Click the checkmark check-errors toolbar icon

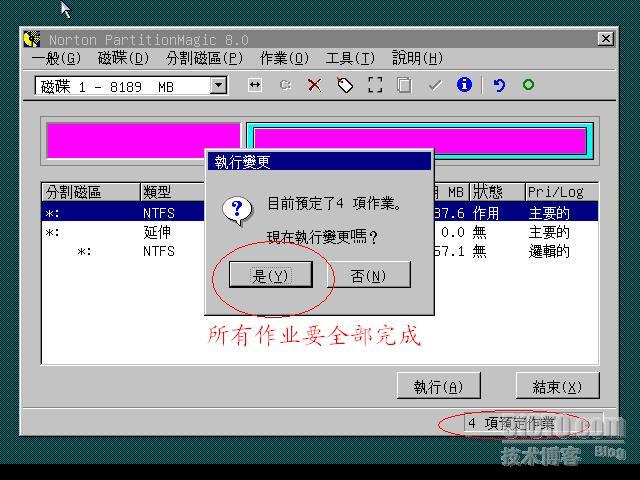(435, 85)
